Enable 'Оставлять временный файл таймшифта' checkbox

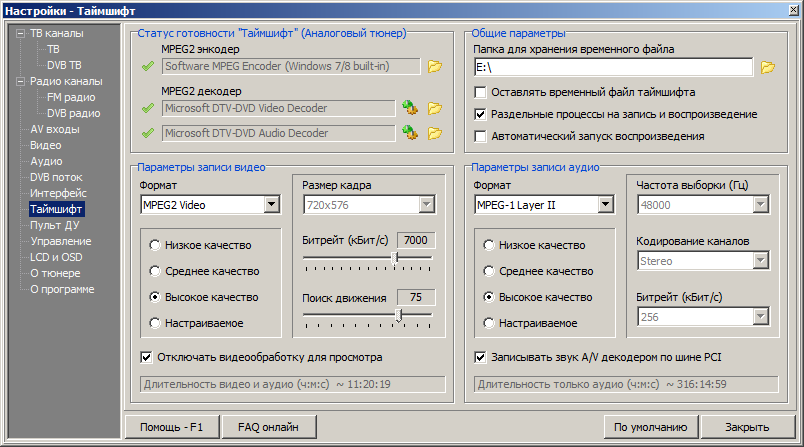click(481, 92)
